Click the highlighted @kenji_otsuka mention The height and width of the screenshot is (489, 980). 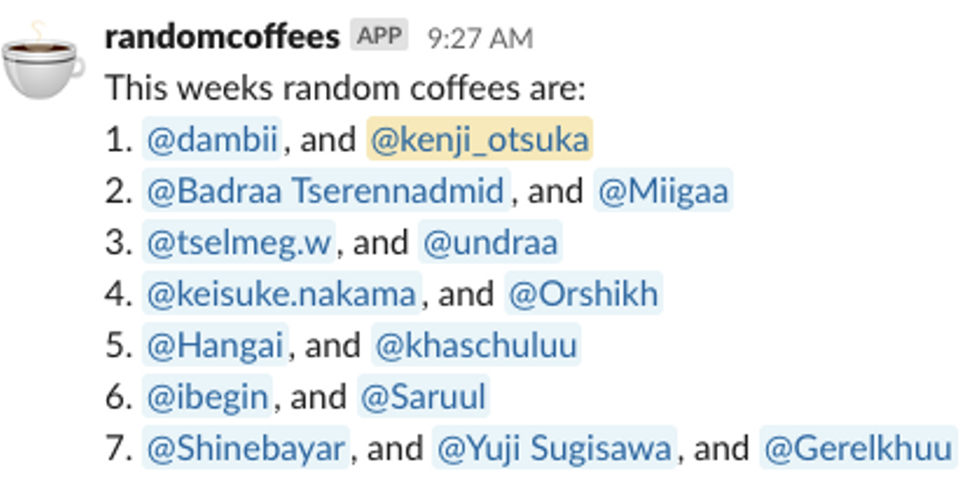479,140
